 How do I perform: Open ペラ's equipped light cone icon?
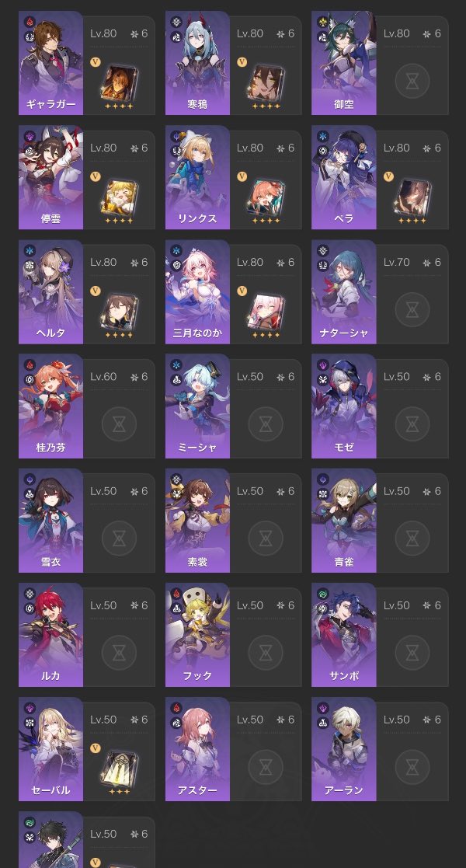tap(412, 197)
